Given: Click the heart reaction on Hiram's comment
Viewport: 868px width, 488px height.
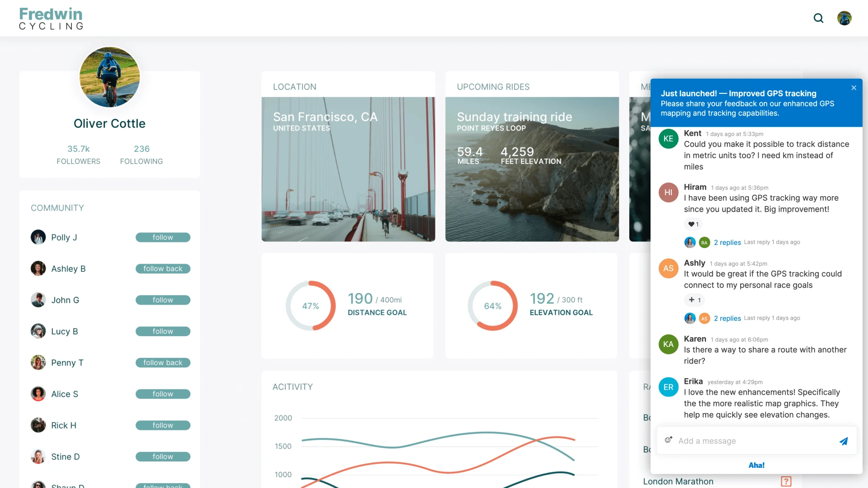Looking at the screenshot, I should click(x=693, y=224).
